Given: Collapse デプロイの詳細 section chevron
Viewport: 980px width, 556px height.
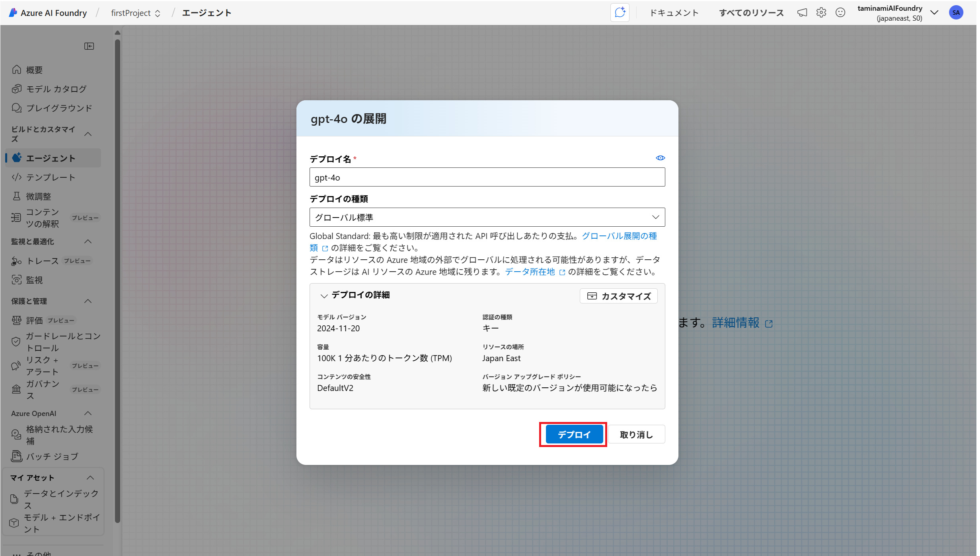Looking at the screenshot, I should tap(324, 296).
